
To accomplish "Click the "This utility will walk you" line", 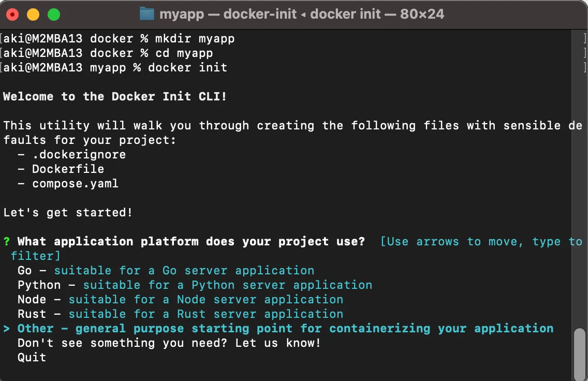I will (292, 126).
